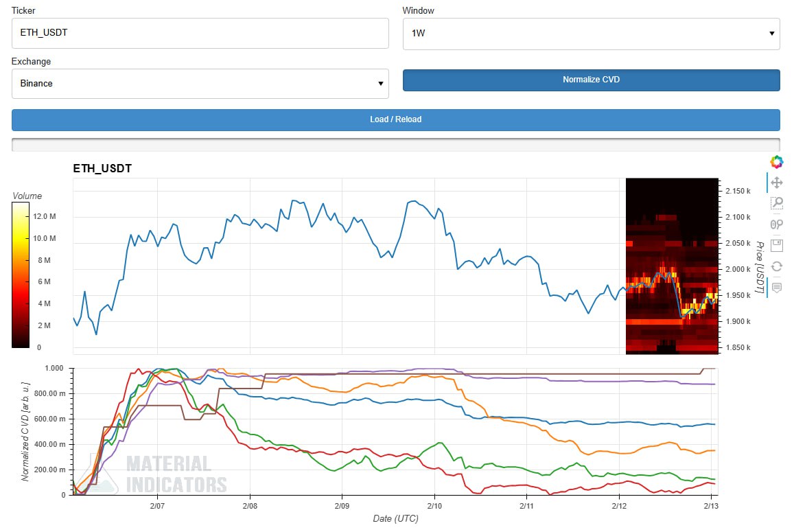794x532 pixels.
Task: Toggle the Hover tooltip tool
Action: pos(776,287)
